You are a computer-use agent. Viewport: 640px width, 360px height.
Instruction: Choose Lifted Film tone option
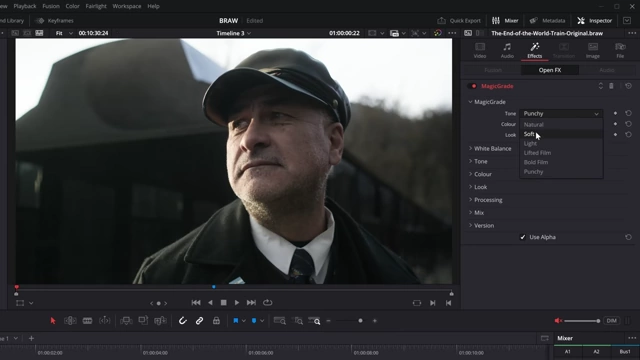click(x=561, y=153)
